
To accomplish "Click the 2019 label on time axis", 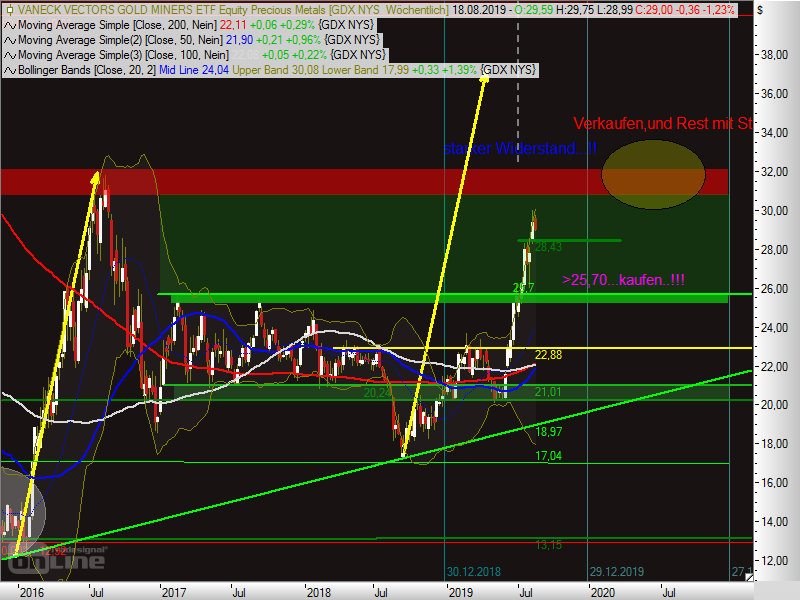I will point(461,592).
